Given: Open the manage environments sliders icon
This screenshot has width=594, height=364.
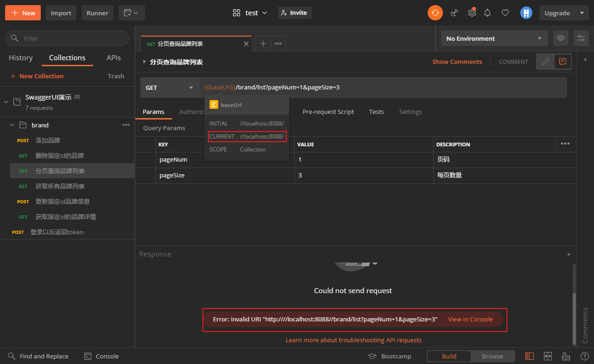Looking at the screenshot, I should point(581,38).
